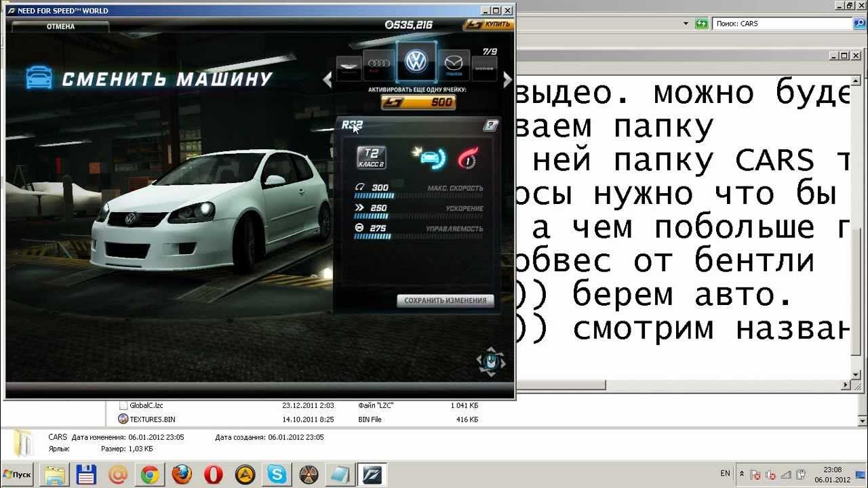Open Firefox from taskbar
The width and height of the screenshot is (868, 488).
pyautogui.click(x=181, y=474)
